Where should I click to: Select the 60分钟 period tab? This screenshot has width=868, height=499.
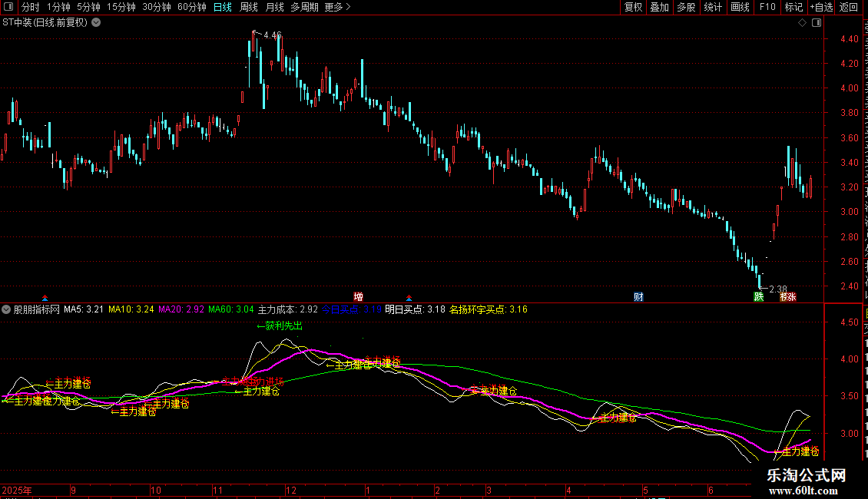pos(191,7)
